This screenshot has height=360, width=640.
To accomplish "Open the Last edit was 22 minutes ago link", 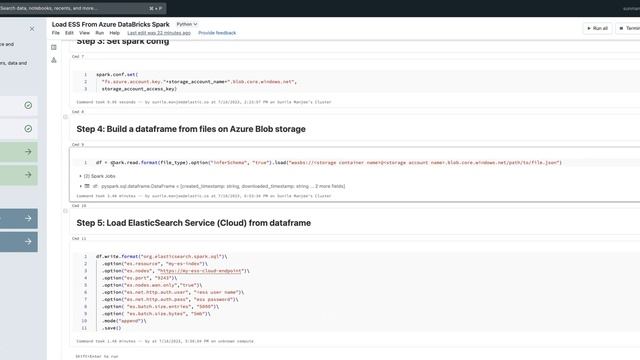I will (x=159, y=33).
